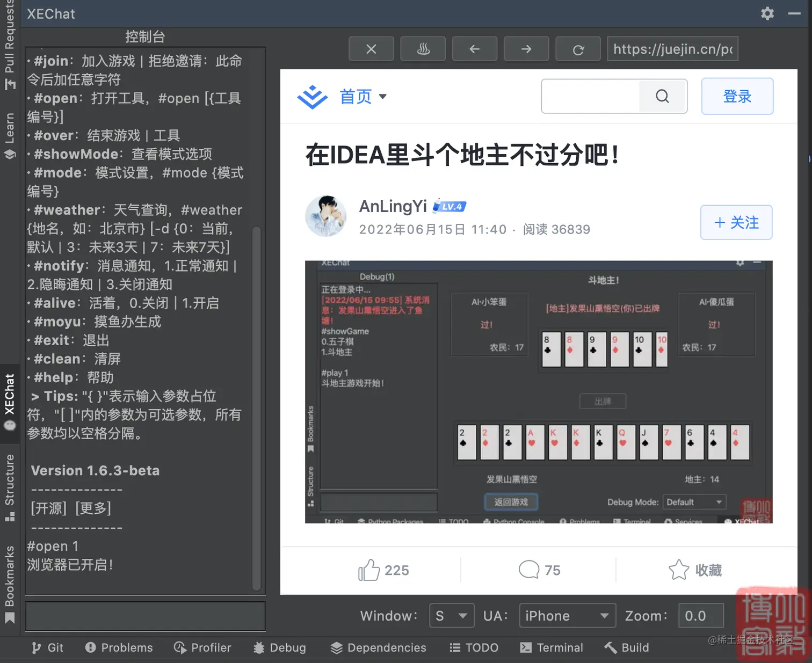Open the Dependencies tool window
Image resolution: width=812 pixels, height=663 pixels.
[378, 648]
